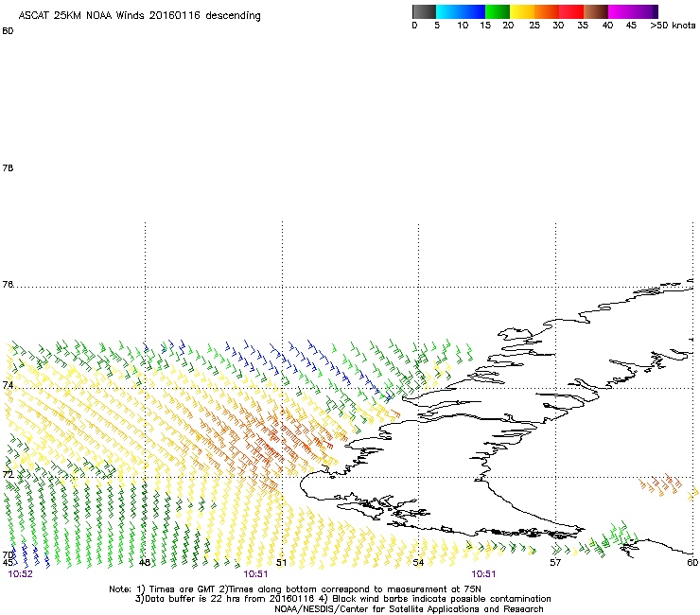Click the magenta 40–45 knots legend segment
Viewport: 700px width, 615px height.
[x=621, y=11]
